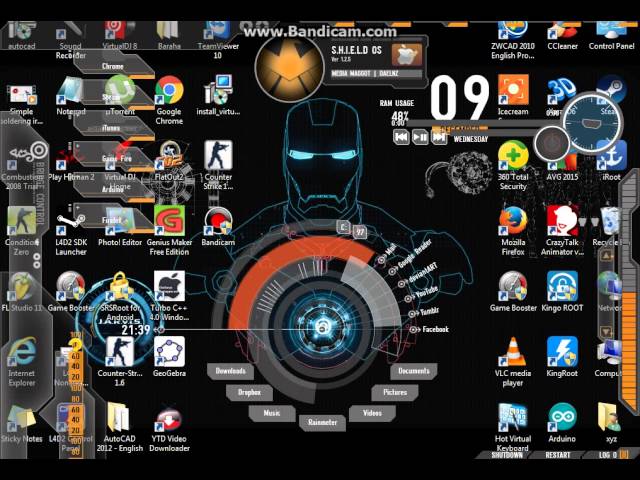
Task: Open the Pictures launcher button
Action: click(395, 392)
